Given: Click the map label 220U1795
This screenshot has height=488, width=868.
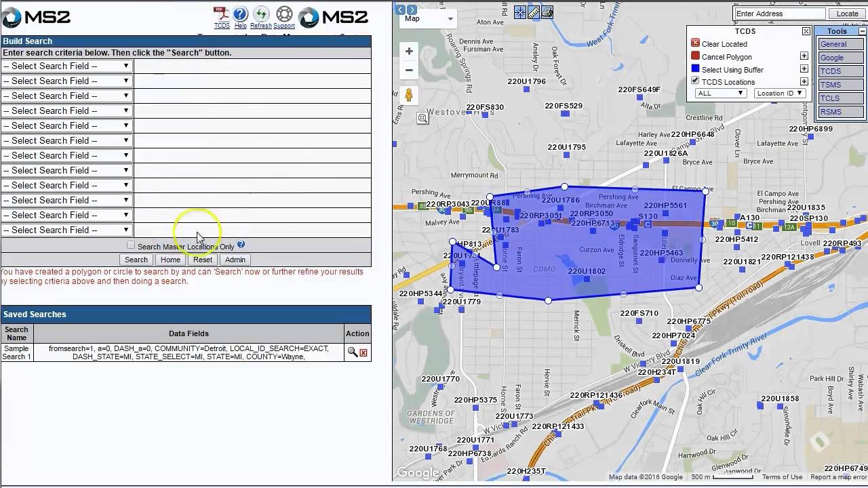Looking at the screenshot, I should point(566,147).
